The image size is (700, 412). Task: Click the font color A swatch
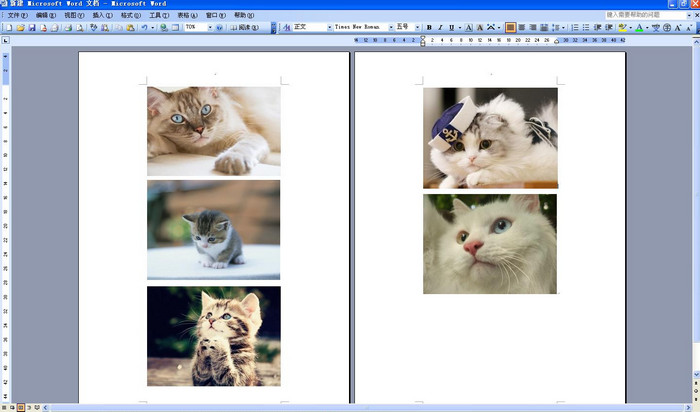click(639, 28)
